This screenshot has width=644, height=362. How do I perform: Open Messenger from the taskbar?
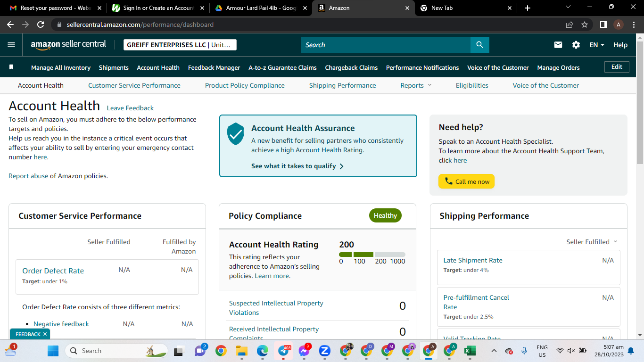[304, 351]
